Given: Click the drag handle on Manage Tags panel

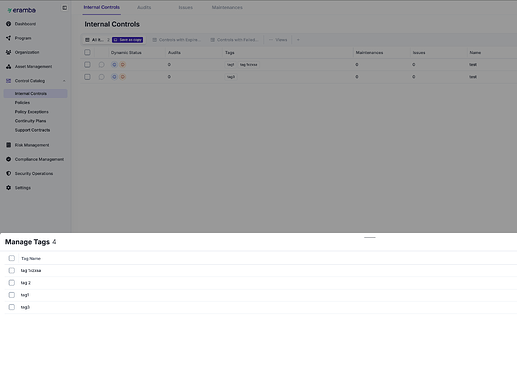Looking at the screenshot, I should (370, 237).
